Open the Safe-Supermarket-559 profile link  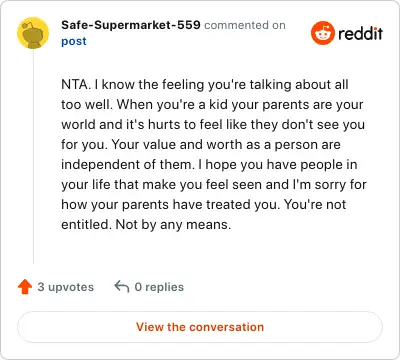click(131, 25)
